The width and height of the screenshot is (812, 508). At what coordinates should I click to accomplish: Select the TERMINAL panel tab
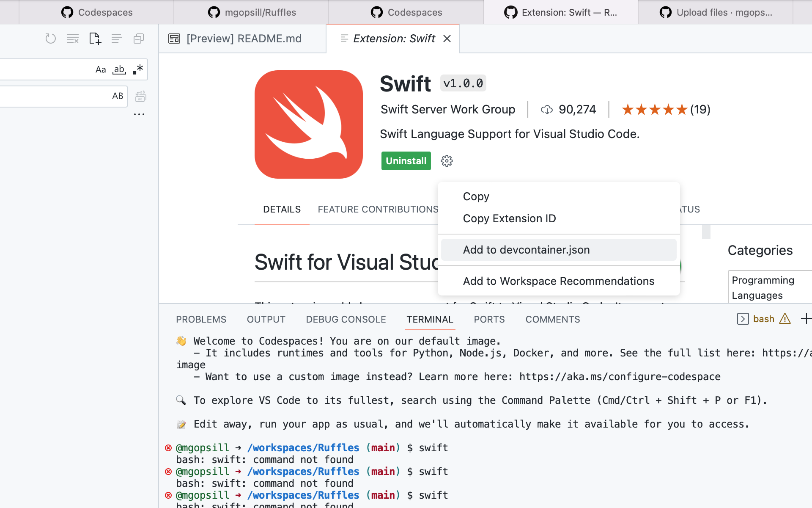430,319
